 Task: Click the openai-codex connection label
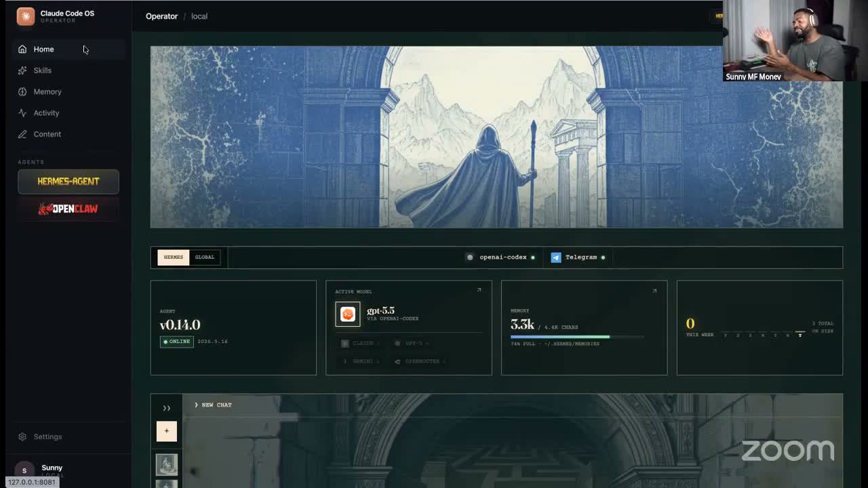click(x=503, y=258)
